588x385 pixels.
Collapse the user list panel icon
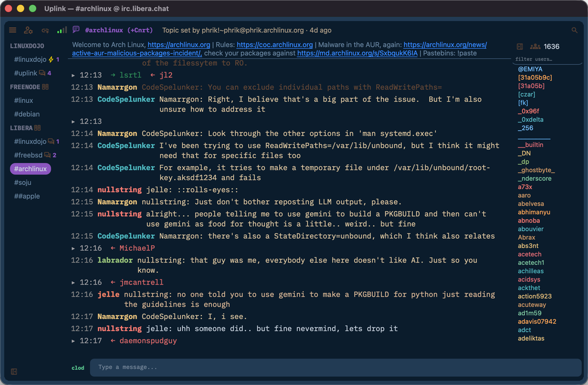[520, 46]
